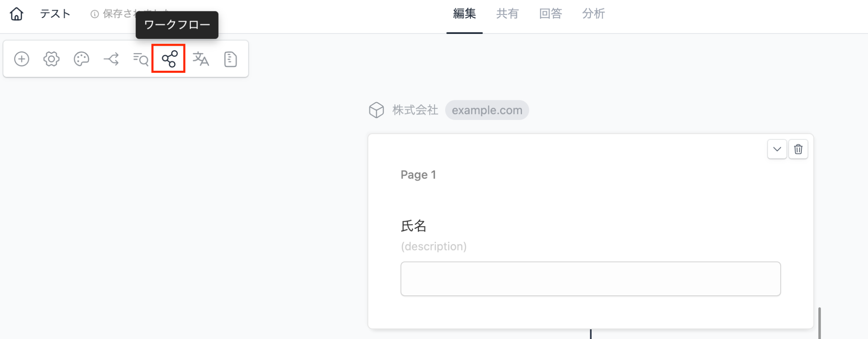Click the save status info icon
868x339 pixels.
click(95, 14)
